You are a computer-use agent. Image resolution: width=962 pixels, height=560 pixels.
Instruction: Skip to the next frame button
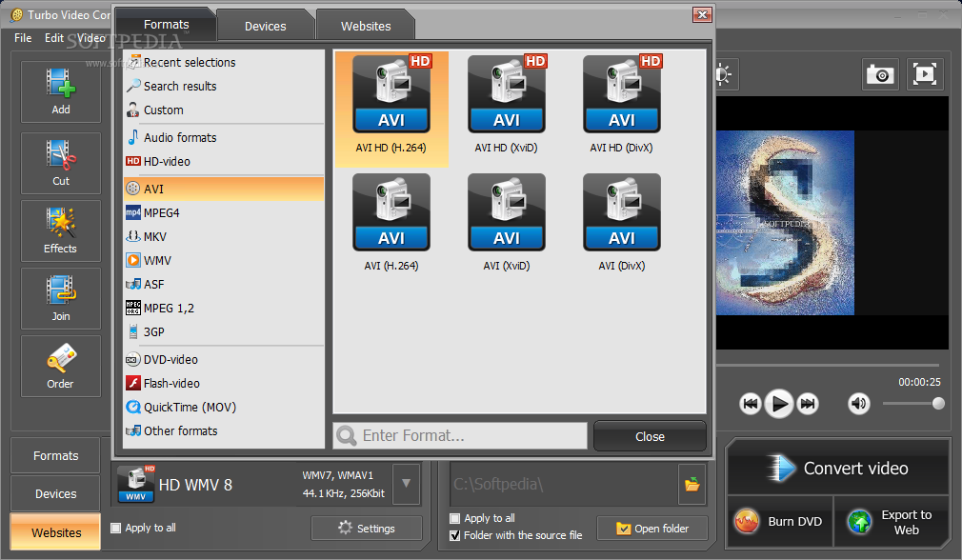808,404
